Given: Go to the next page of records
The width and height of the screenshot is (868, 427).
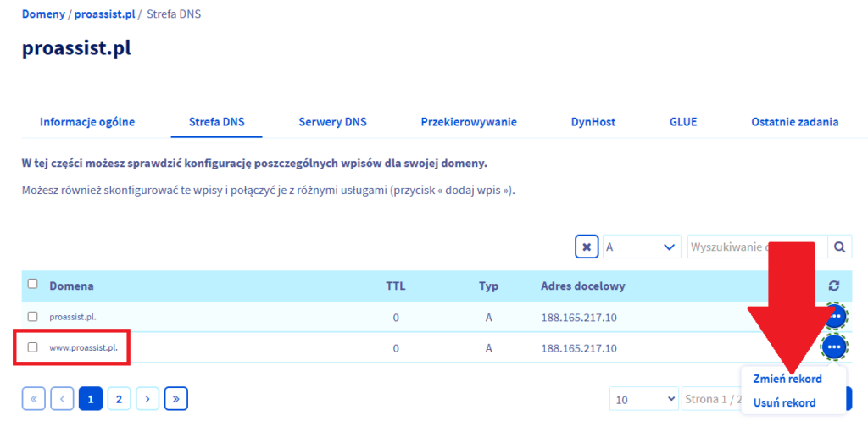Looking at the screenshot, I should pos(147,398).
